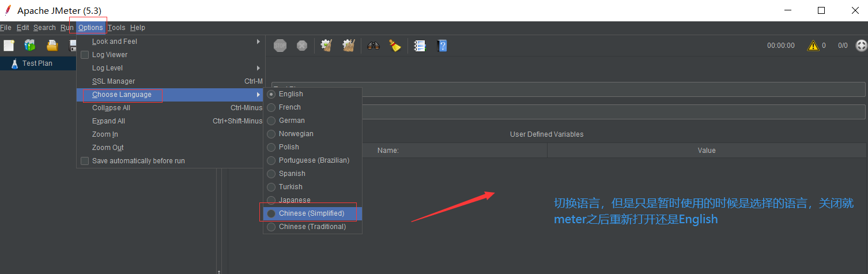Select German language option

[x=312, y=121]
